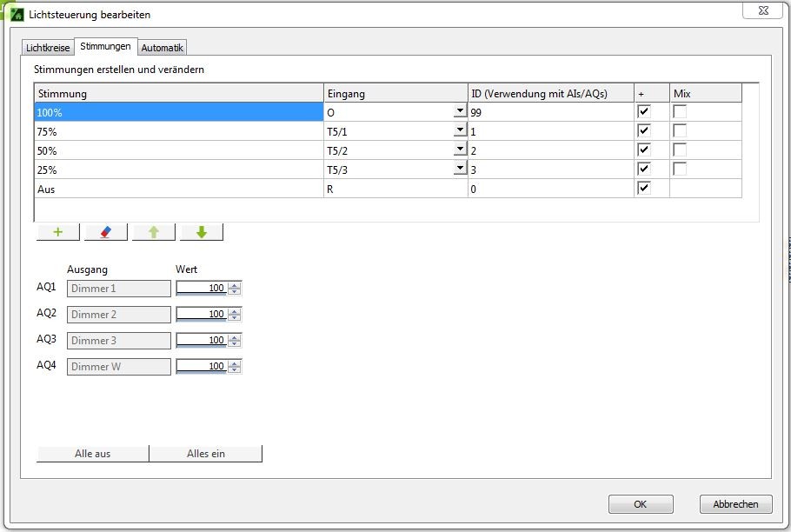The height and width of the screenshot is (532, 791).
Task: Click the Dimmer 2 output field
Action: coord(119,315)
